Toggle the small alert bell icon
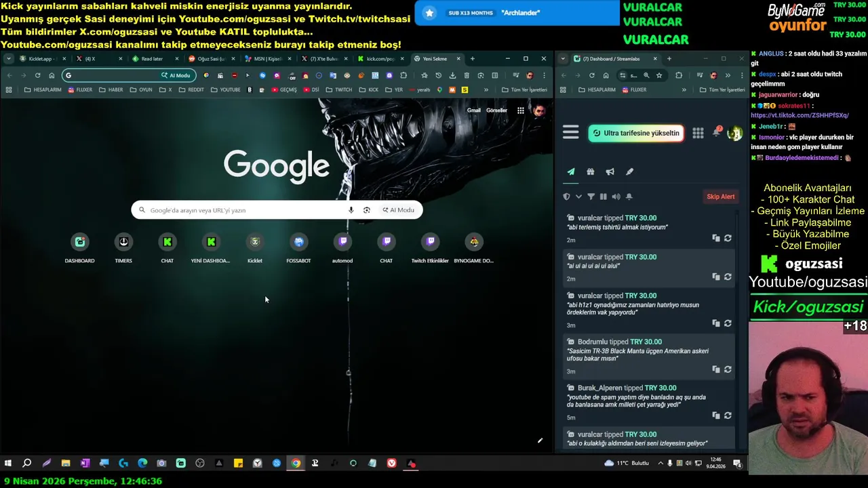 629,197
